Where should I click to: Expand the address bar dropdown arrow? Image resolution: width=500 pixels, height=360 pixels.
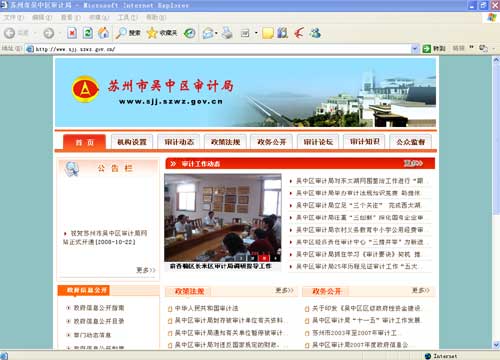[415, 49]
